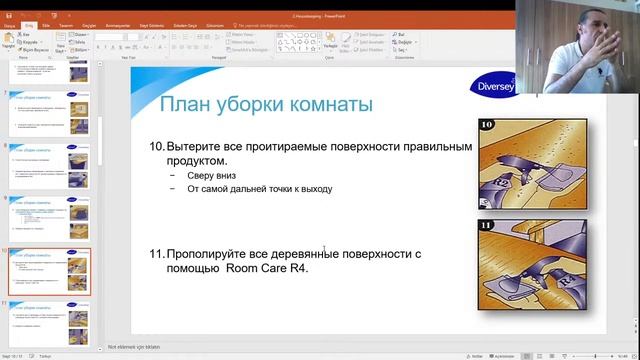Open the Dosya (File) tab
The image size is (640, 360).
10,25
